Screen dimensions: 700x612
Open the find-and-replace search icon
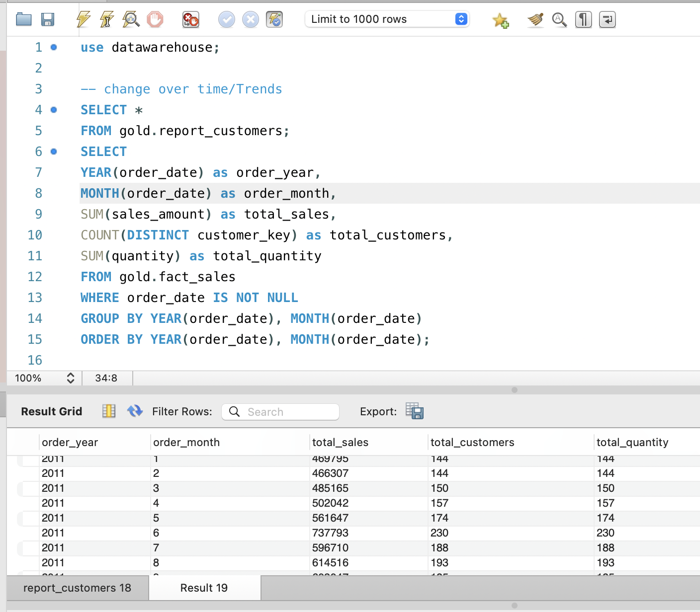(x=559, y=19)
